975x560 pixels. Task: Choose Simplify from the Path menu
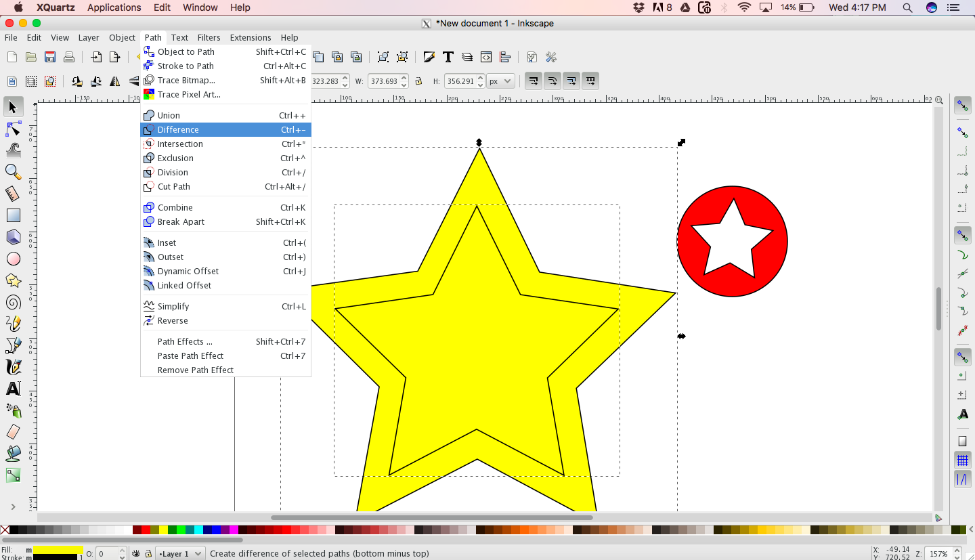click(x=225, y=306)
